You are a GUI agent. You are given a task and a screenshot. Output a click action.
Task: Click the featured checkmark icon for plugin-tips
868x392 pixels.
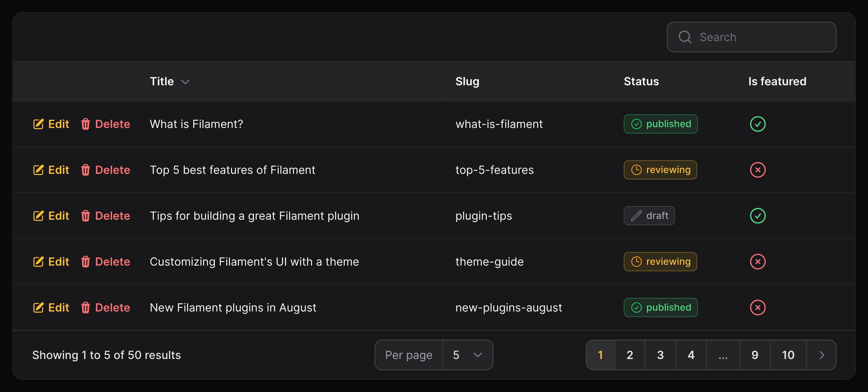(757, 215)
